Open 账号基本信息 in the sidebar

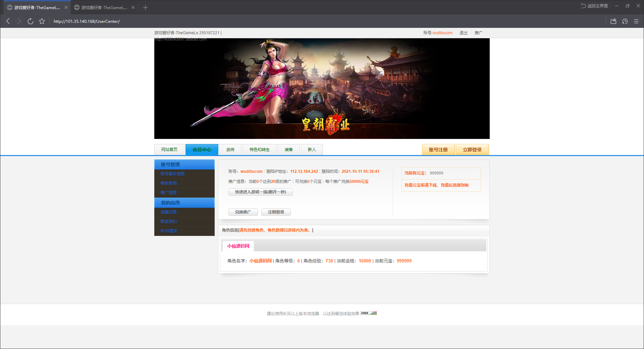click(172, 174)
